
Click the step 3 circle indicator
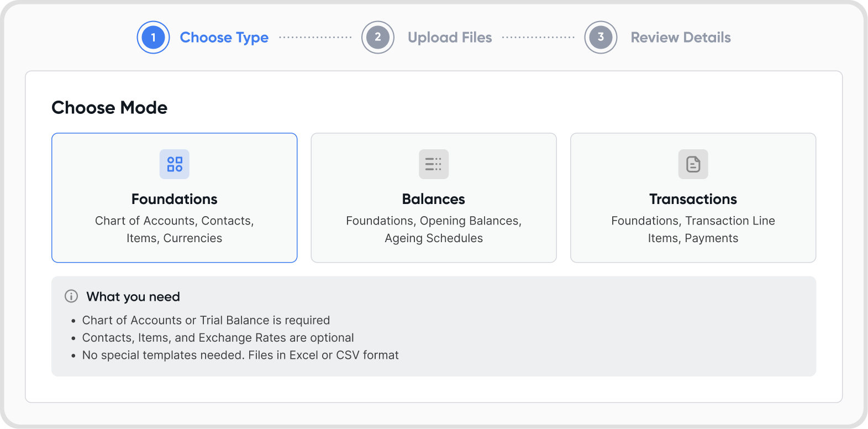pyautogui.click(x=601, y=38)
